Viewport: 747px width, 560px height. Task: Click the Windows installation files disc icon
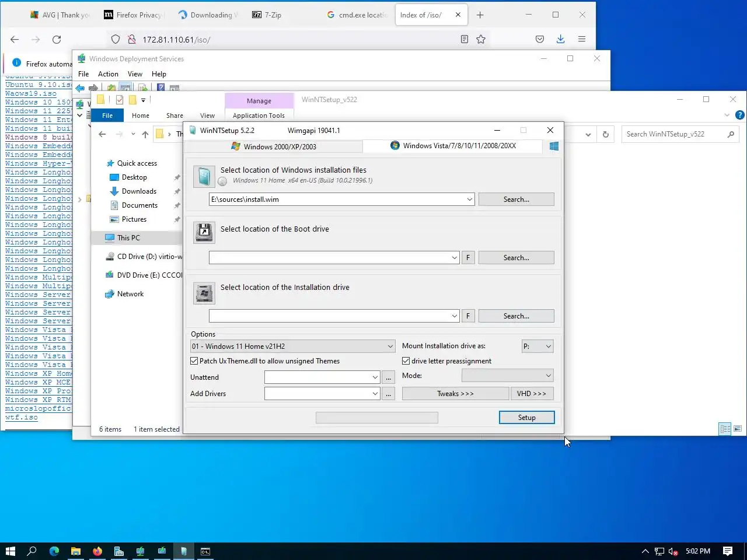pyautogui.click(x=204, y=176)
